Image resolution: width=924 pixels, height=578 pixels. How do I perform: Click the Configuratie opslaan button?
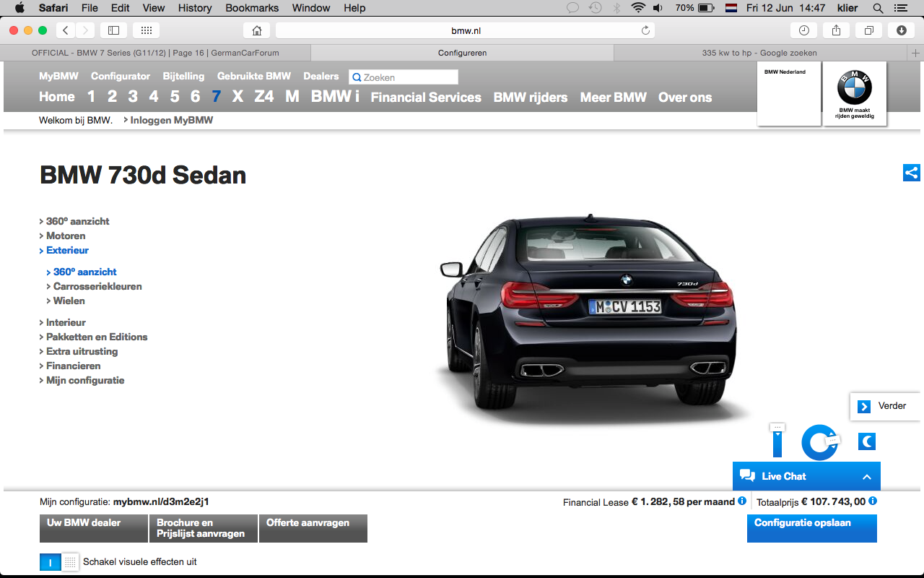pyautogui.click(x=811, y=527)
